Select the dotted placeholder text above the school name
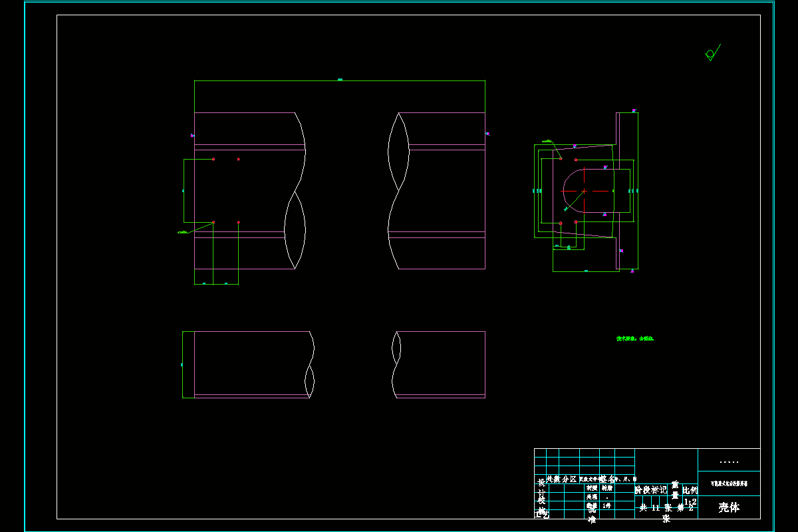The image size is (798, 532). [x=729, y=462]
